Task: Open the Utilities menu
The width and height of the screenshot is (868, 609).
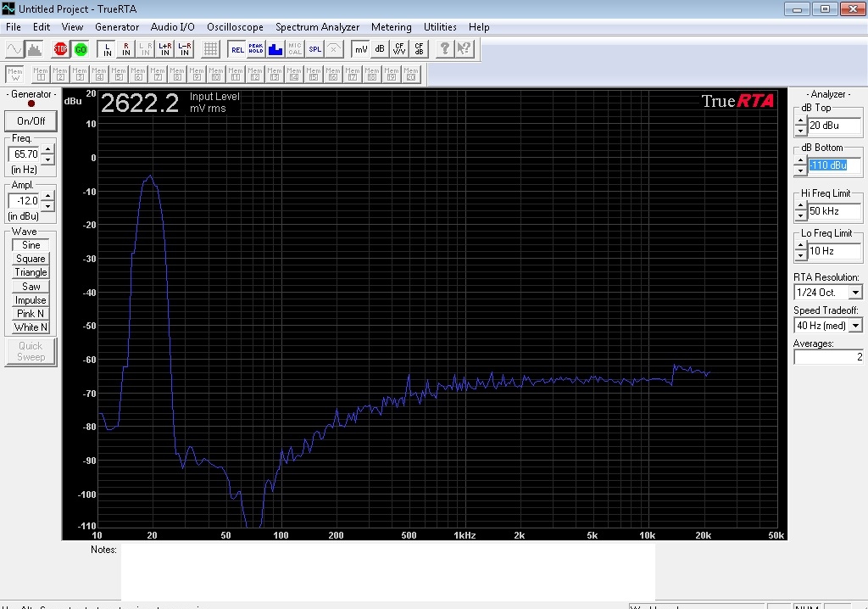Action: (x=440, y=27)
